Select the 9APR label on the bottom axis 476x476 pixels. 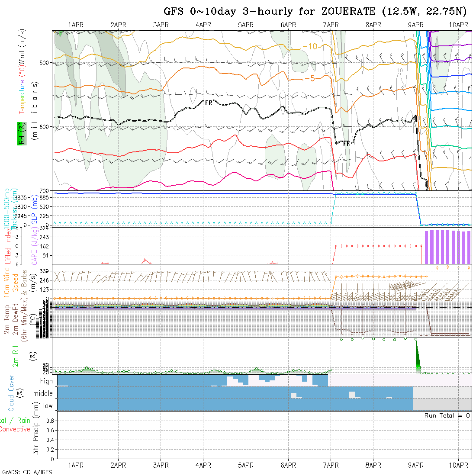click(415, 465)
